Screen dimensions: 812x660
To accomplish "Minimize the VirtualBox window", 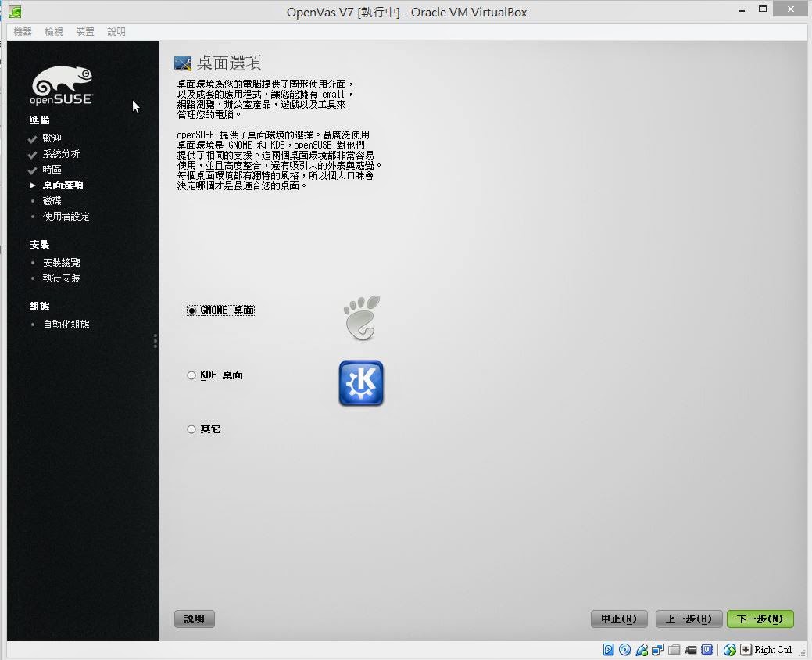I will click(742, 10).
